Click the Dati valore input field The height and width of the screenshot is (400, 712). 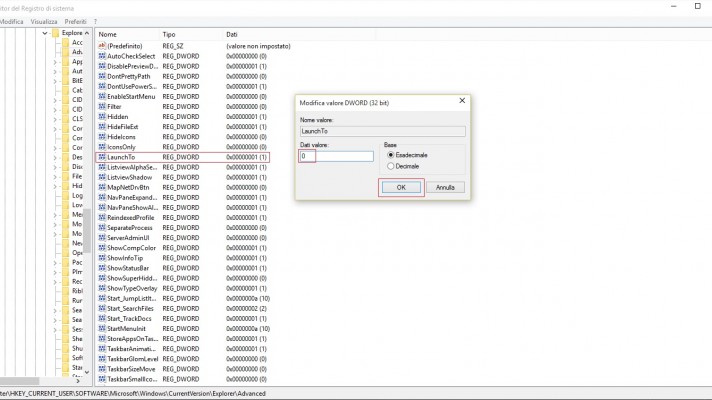(x=337, y=156)
